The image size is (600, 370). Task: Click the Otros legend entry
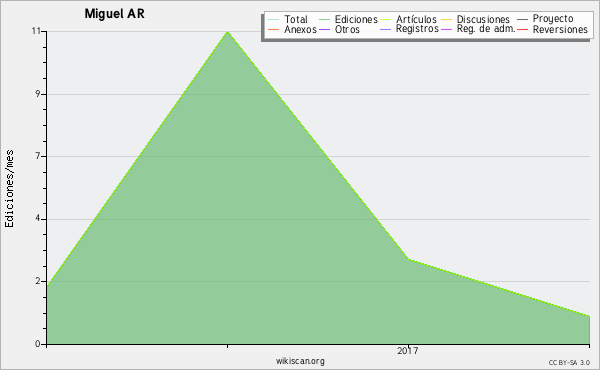(339, 29)
